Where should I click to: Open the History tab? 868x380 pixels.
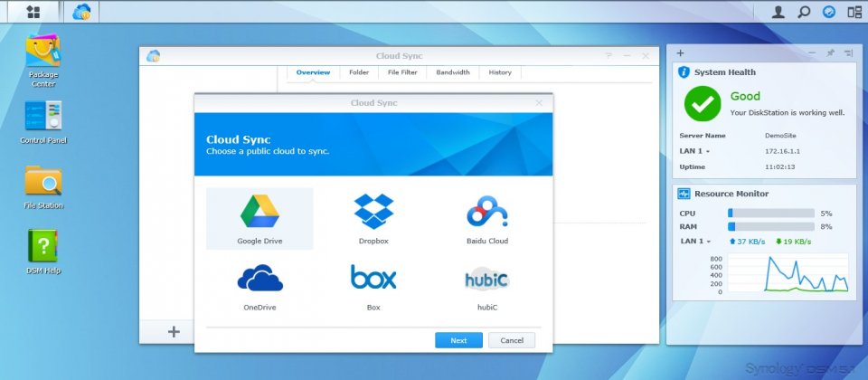tap(500, 72)
